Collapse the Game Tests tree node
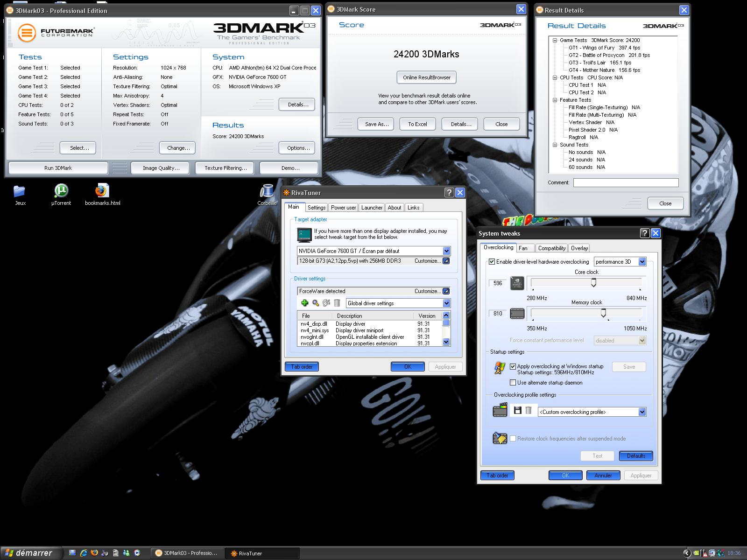 [x=555, y=40]
